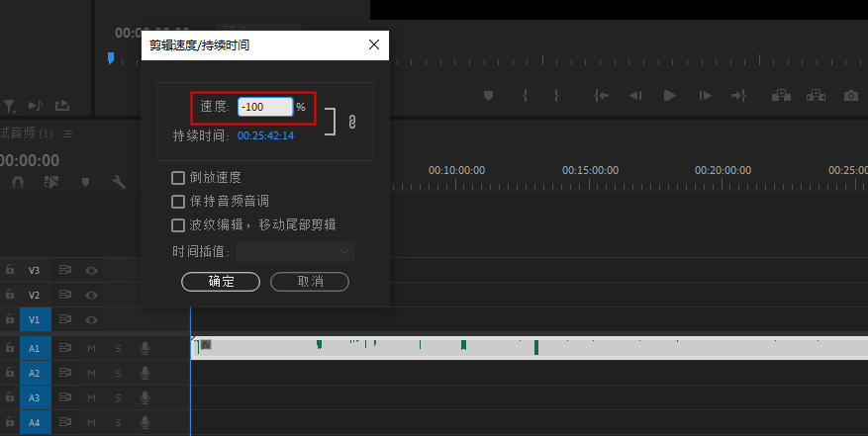Cancel the dialog with 取消
The image size is (868, 436).
(x=310, y=282)
